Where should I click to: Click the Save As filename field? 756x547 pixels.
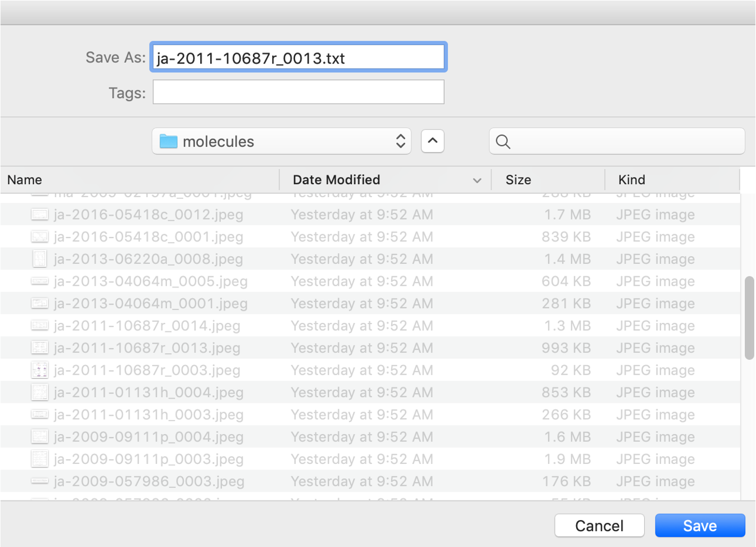pos(298,58)
